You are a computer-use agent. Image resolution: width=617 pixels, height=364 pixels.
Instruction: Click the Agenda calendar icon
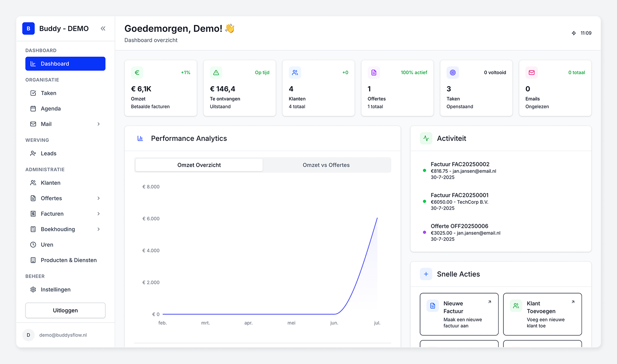coord(34,108)
